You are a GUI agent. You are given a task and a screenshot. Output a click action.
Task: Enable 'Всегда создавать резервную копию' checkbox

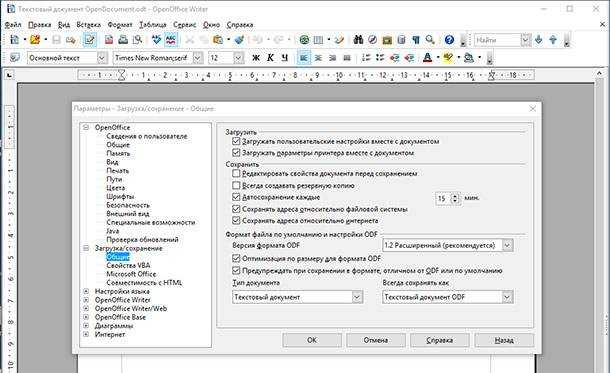[236, 185]
